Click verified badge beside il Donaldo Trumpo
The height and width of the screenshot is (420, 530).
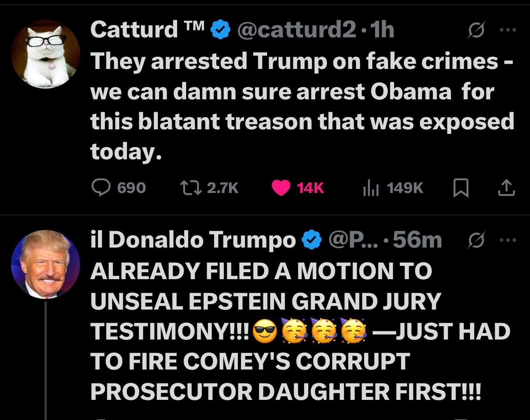(x=312, y=240)
